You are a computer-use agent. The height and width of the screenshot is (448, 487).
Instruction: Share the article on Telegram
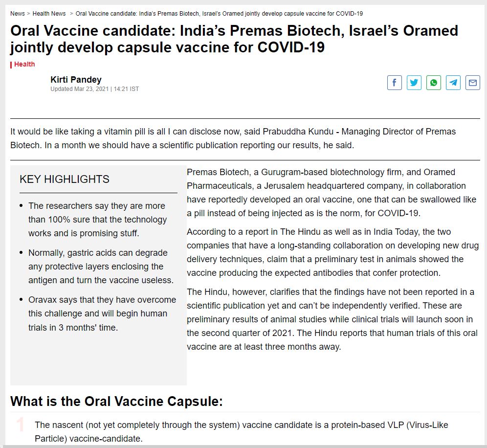tap(453, 83)
